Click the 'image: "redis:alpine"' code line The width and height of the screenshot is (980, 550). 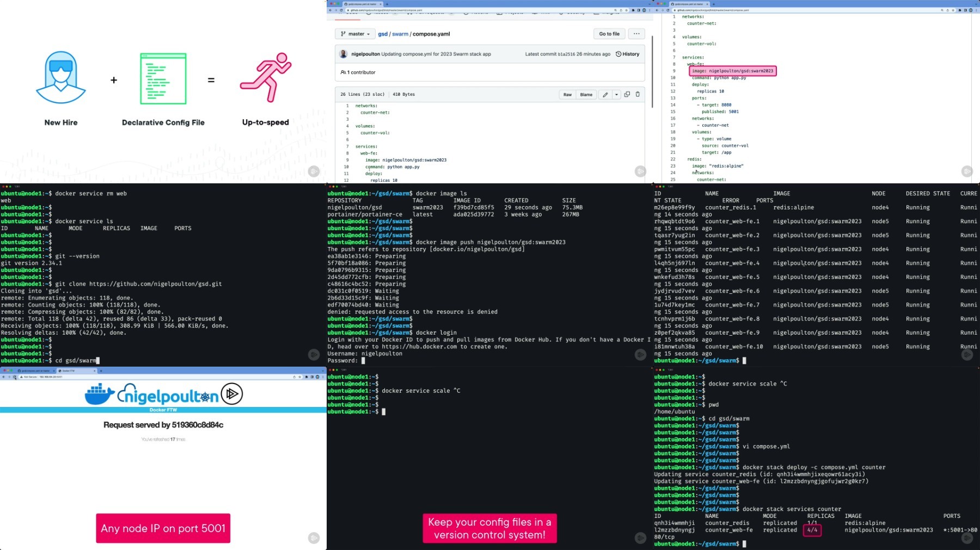point(718,166)
